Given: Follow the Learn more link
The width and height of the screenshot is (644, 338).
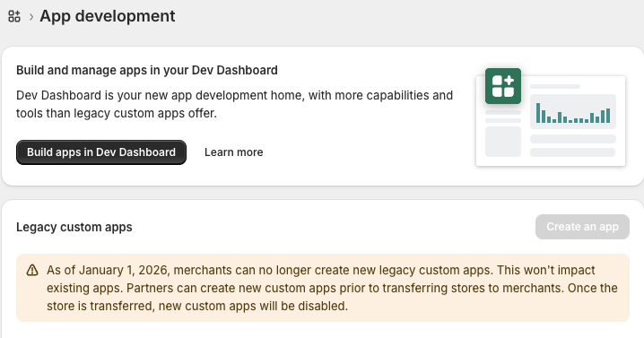Looking at the screenshot, I should 234,152.
